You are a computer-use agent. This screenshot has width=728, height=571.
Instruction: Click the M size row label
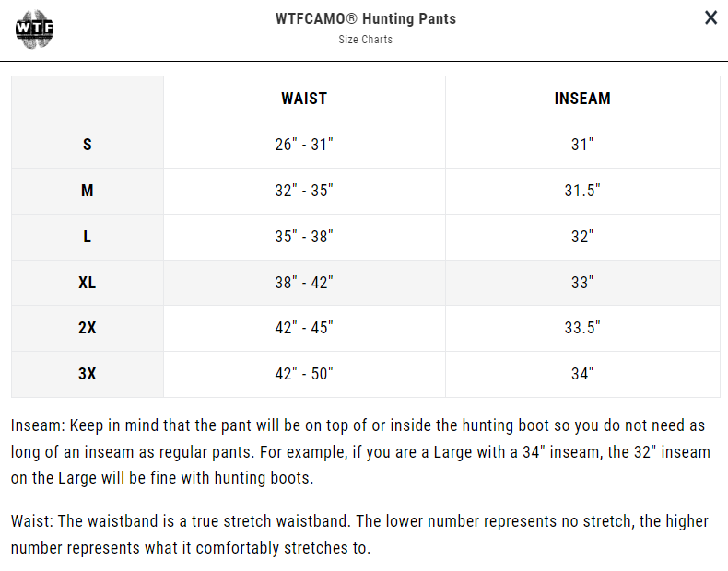point(88,191)
